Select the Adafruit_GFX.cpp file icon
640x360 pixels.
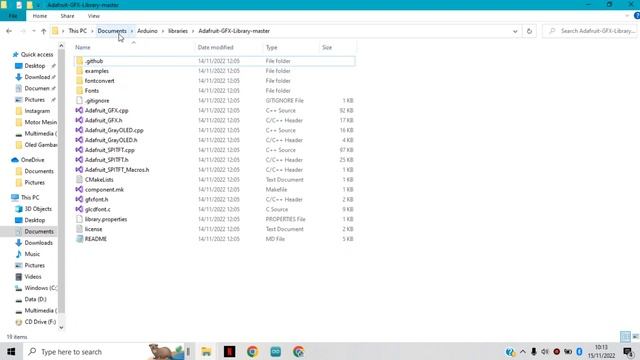[x=80, y=110]
